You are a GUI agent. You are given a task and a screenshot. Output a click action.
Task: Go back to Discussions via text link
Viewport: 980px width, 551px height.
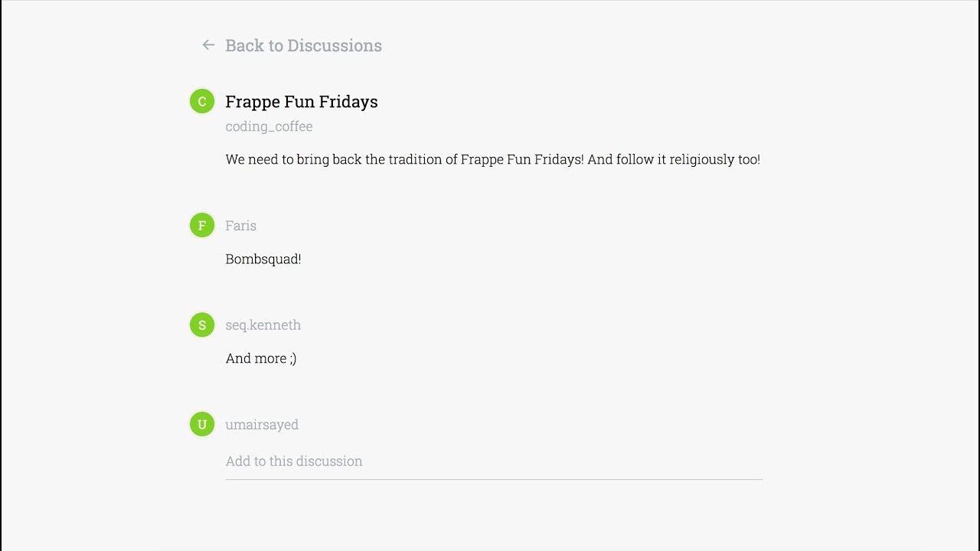[x=303, y=46]
